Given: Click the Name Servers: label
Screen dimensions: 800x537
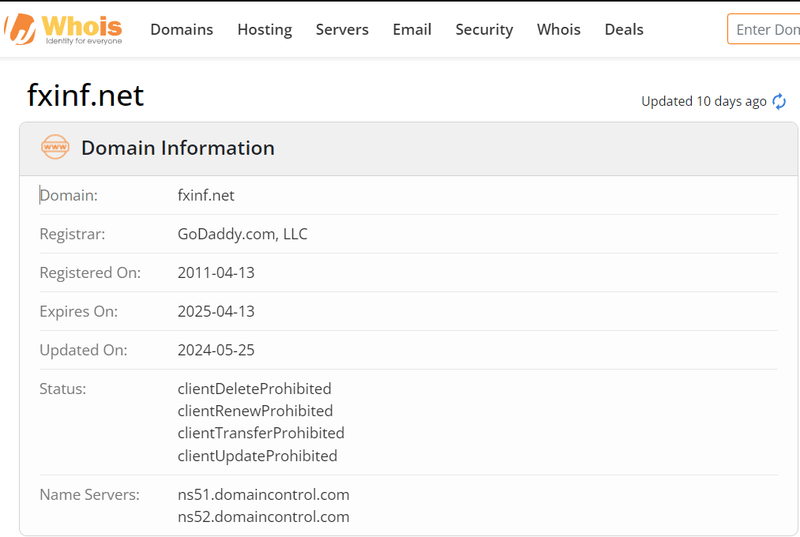Looking at the screenshot, I should coord(90,495).
